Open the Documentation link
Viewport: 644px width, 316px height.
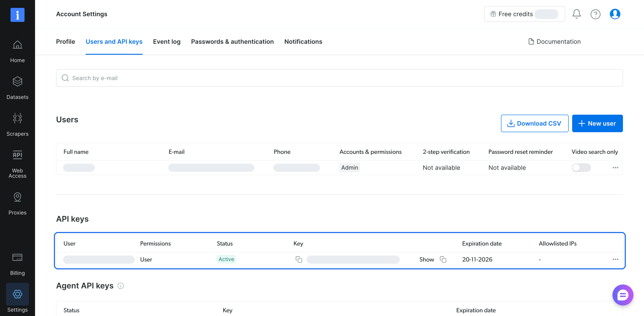(554, 41)
